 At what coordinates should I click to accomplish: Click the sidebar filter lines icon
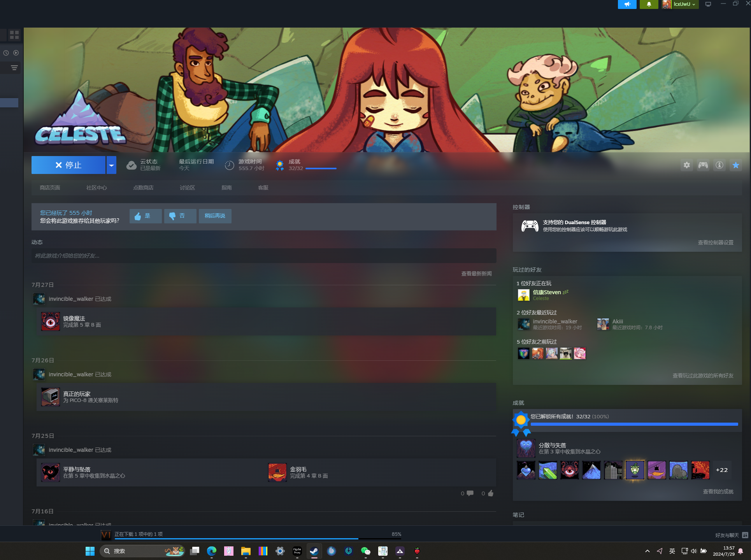click(14, 68)
